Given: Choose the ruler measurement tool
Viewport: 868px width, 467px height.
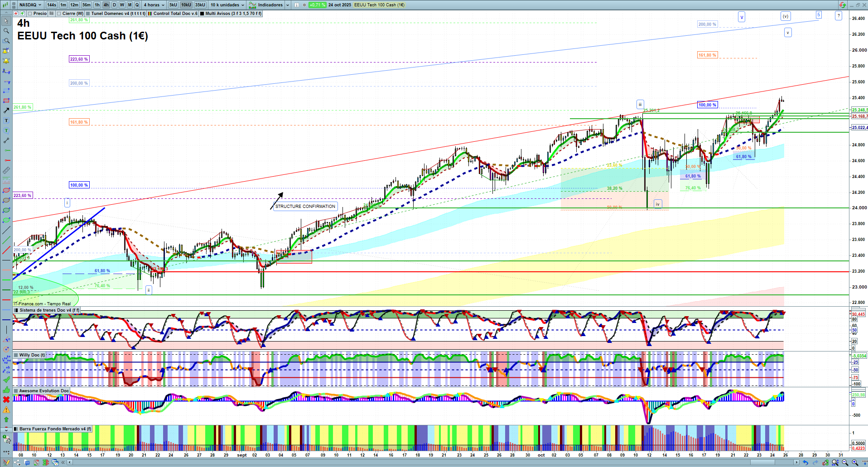Looking at the screenshot, I should pos(6,170).
